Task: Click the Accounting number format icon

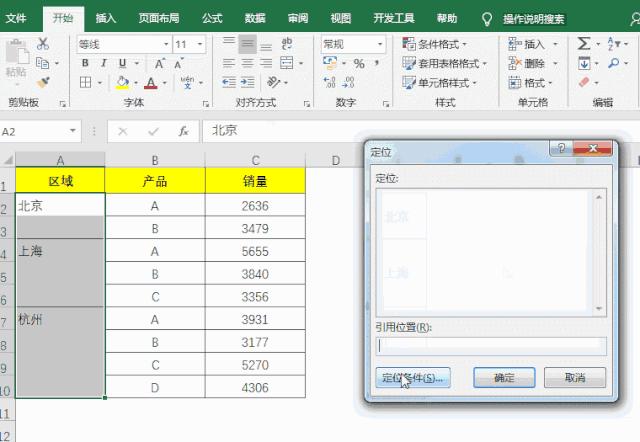Action: click(330, 63)
